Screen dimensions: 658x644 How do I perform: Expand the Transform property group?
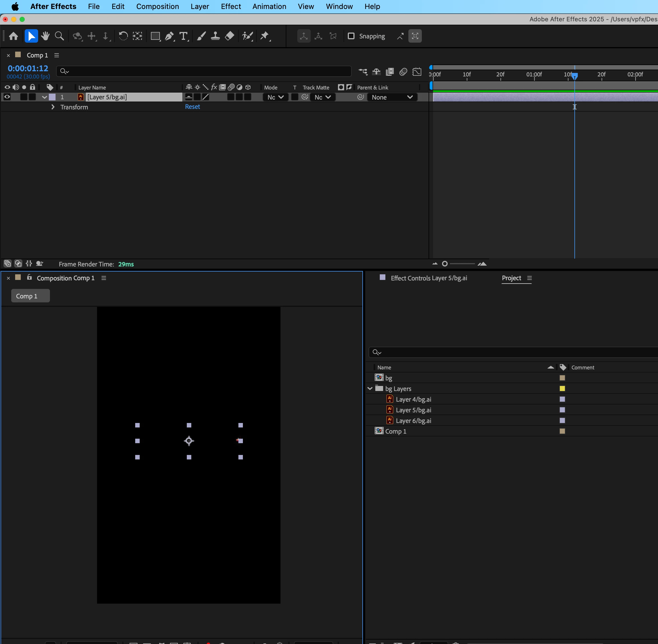pos(53,107)
